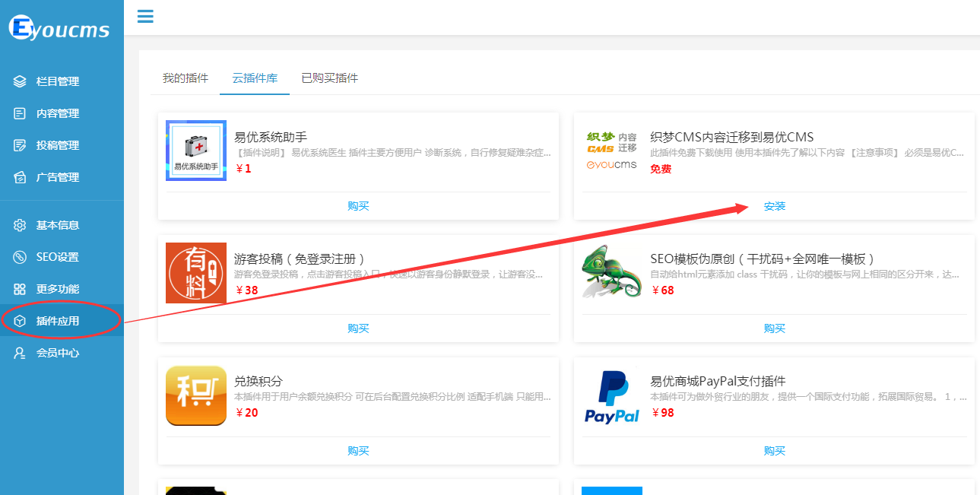Viewport: 980px width, 495px height.
Task: Click the 更多功能 grid icon
Action: (x=20, y=289)
